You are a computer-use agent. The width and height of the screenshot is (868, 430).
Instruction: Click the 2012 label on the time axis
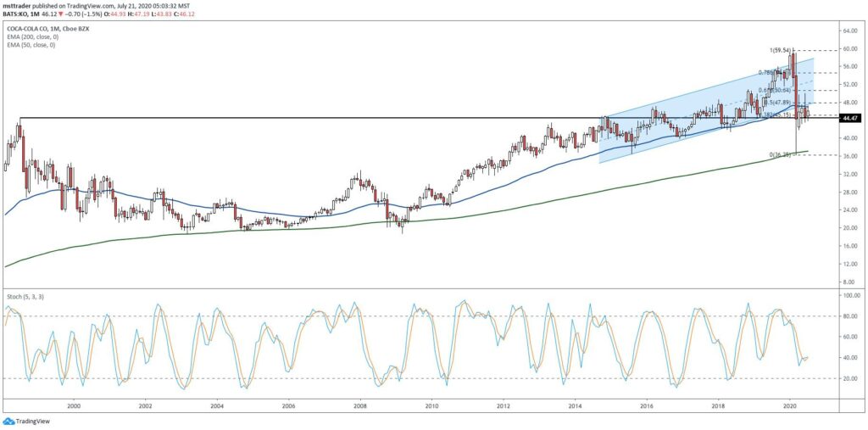point(504,406)
